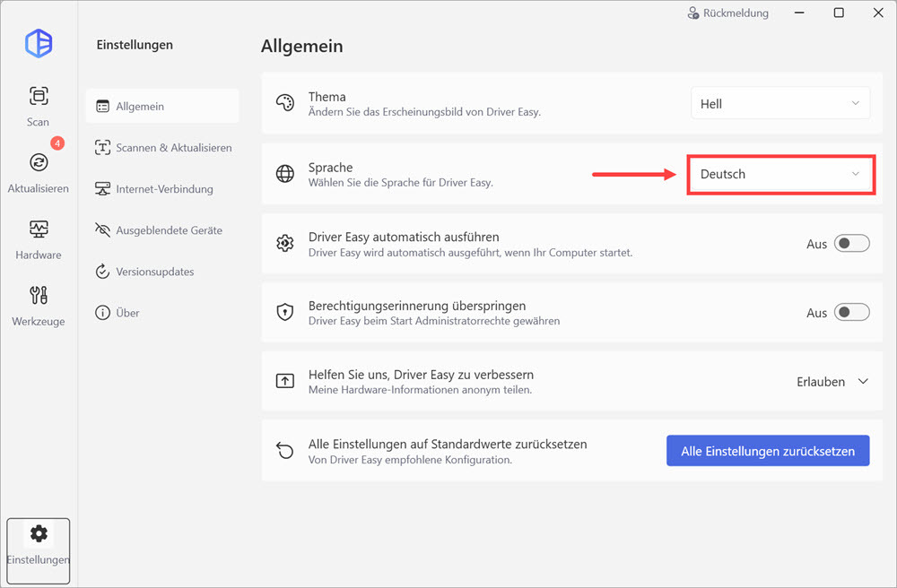Click the reset arrow icon beside Alle Einstellungen
The height and width of the screenshot is (588, 897).
pos(285,450)
